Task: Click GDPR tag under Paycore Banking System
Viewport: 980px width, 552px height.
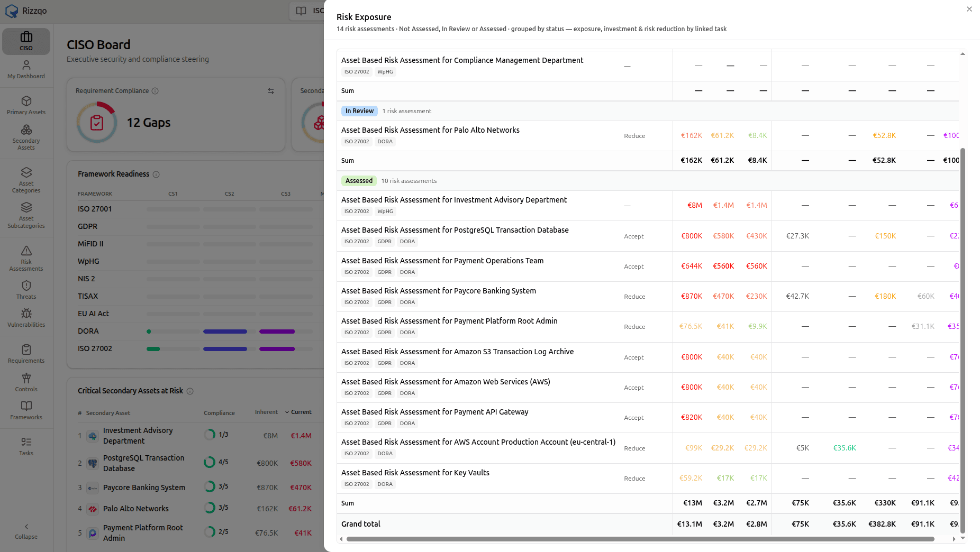Action: click(x=384, y=302)
